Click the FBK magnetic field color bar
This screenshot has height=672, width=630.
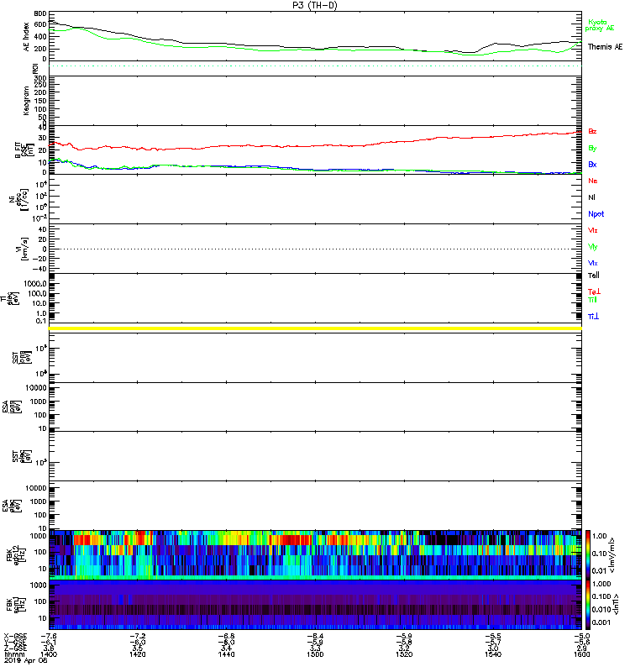[587, 605]
